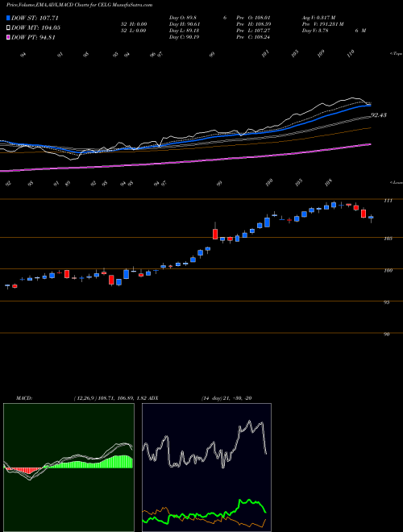
Task: Click the 105 price axis label
Action: click(x=388, y=239)
